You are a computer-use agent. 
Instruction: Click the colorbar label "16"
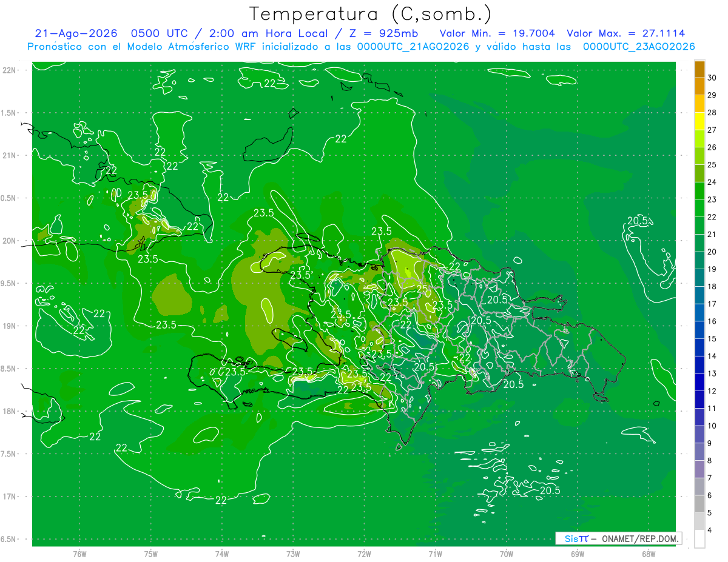tap(712, 321)
